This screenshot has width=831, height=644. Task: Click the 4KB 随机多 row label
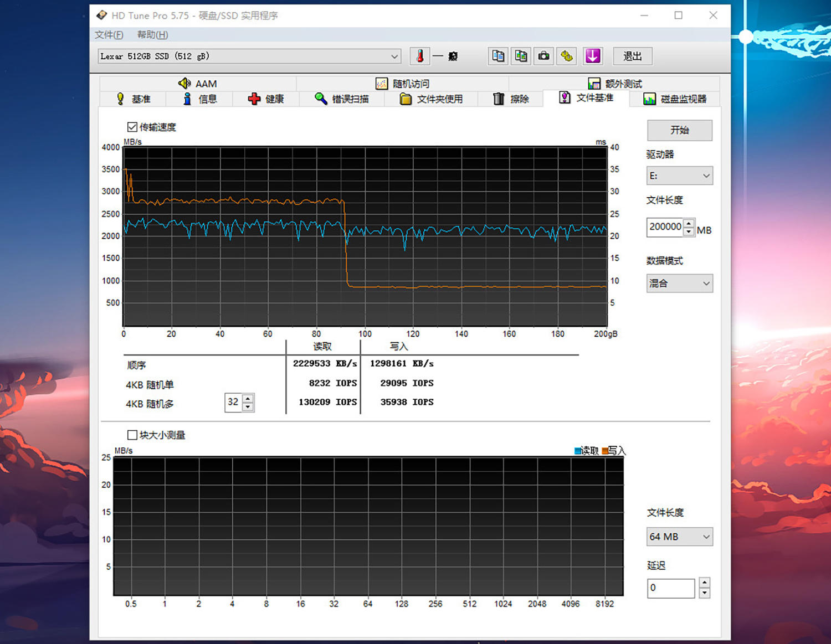pos(150,404)
